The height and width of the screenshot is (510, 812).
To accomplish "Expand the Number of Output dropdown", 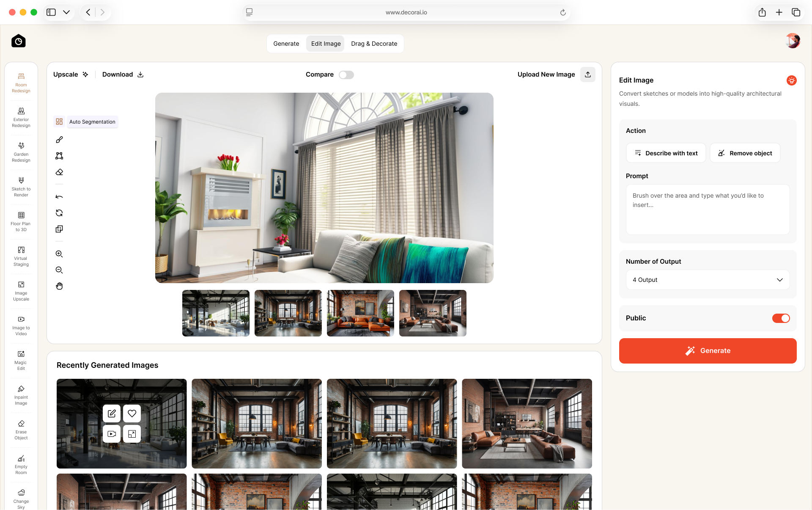I will [708, 280].
